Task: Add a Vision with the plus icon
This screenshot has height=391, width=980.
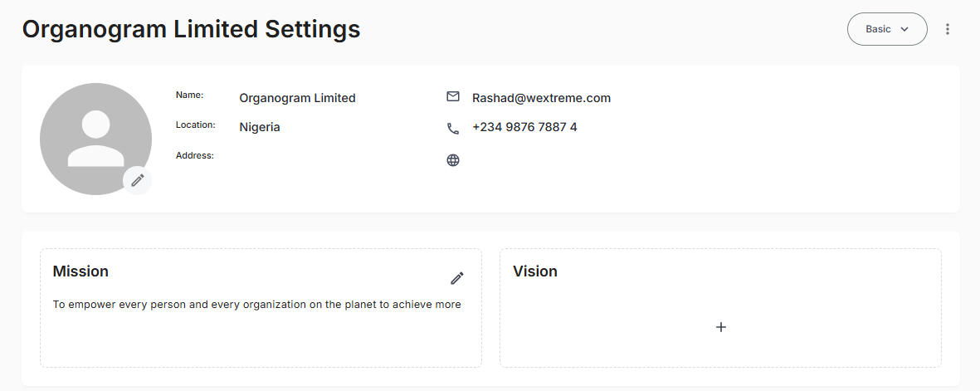Action: tap(721, 327)
